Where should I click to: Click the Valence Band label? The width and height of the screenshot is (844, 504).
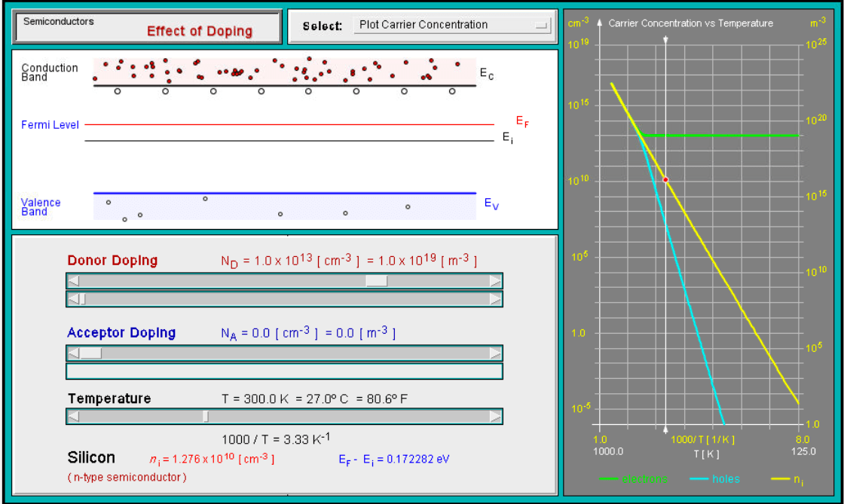40,206
